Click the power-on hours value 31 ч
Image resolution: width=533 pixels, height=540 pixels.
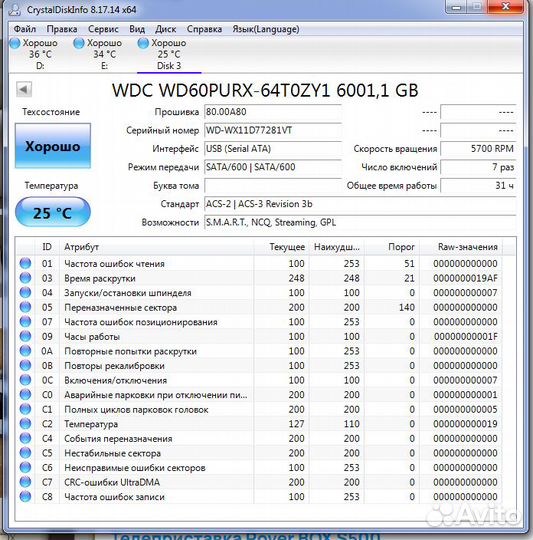pos(478,186)
